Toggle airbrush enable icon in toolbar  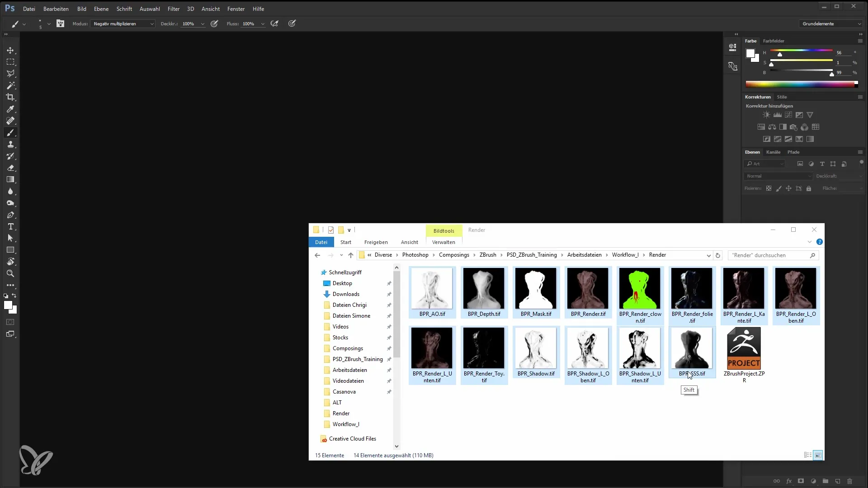(275, 24)
